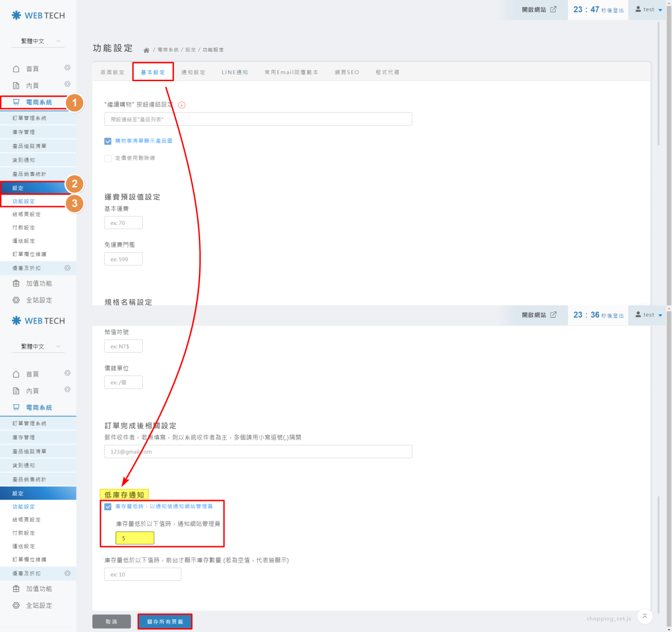Click the info icon beside 繼續購物 setting
Image resolution: width=672 pixels, height=632 pixels.
182,105
